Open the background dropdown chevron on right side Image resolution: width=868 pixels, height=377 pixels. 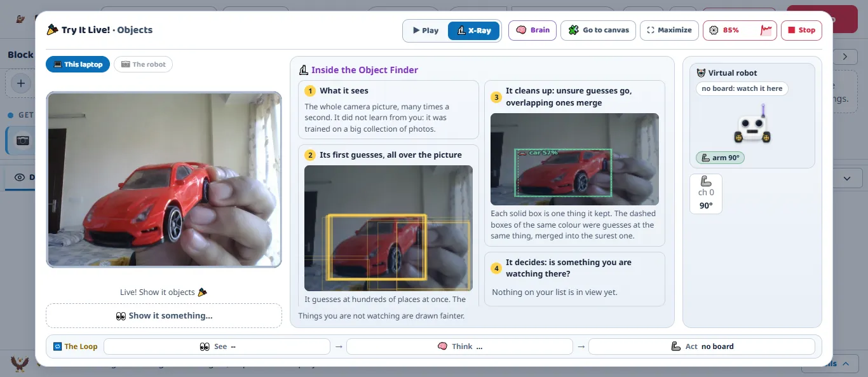(848, 179)
